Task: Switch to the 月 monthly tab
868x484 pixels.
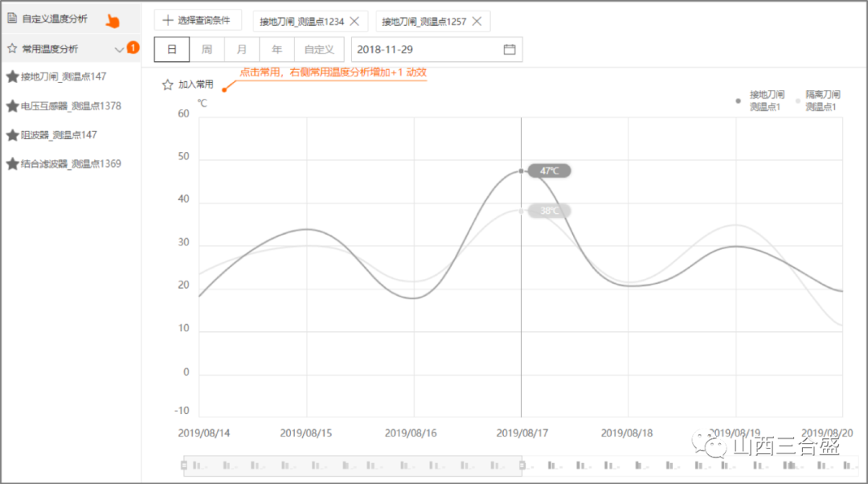Action: coord(241,49)
